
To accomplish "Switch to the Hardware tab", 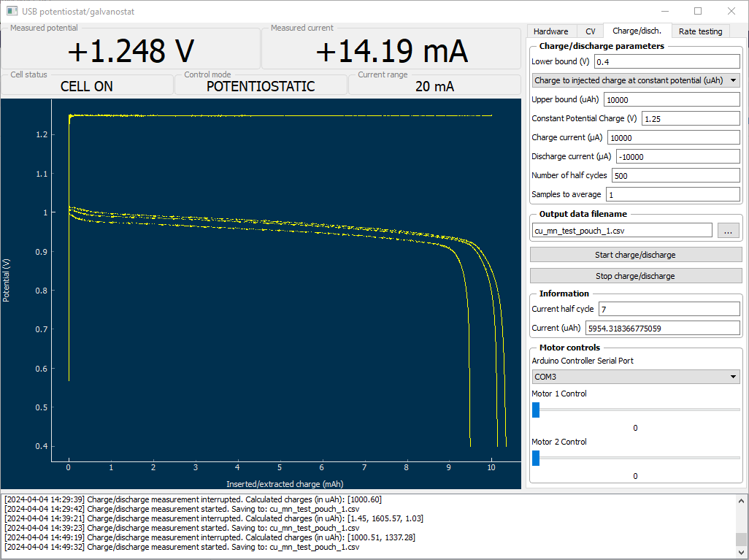I will [550, 31].
